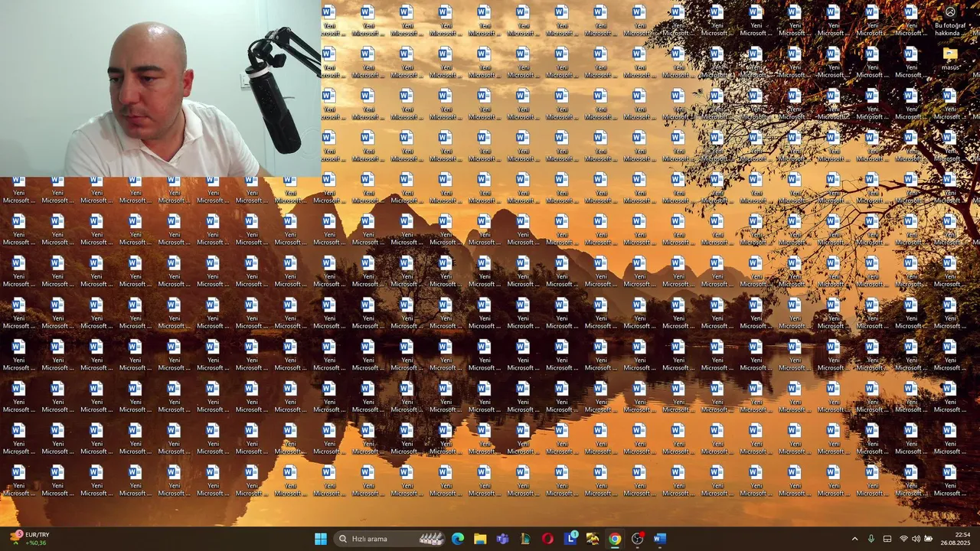Open the Windows Start menu
The height and width of the screenshot is (551, 980).
[321, 539]
